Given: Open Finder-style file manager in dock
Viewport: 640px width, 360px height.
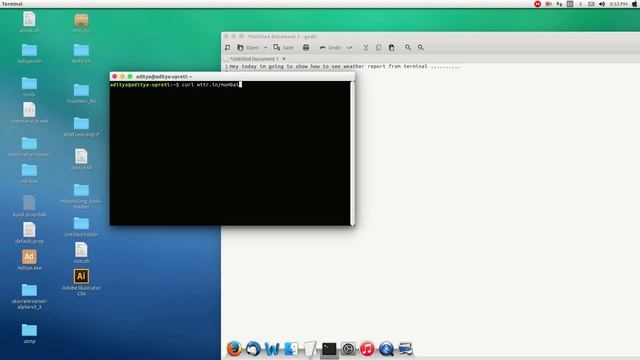Looking at the screenshot, I should [291, 349].
